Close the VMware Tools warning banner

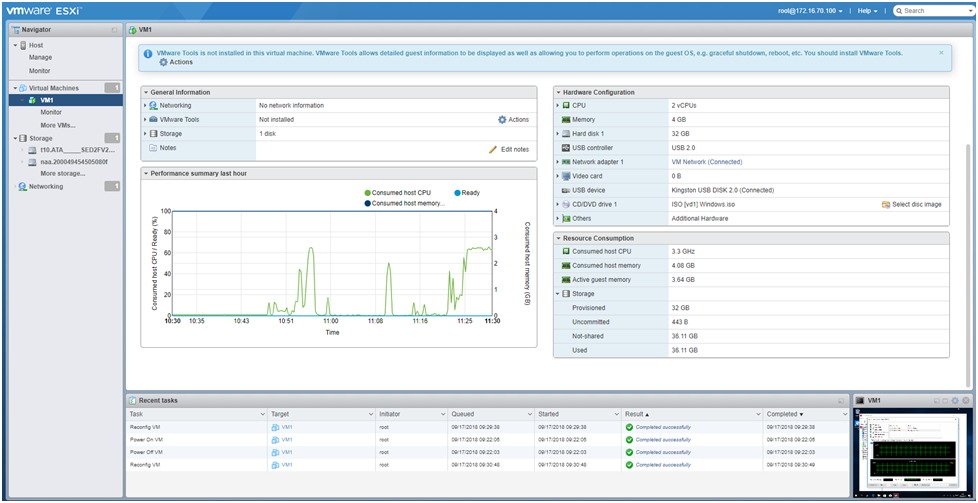pos(941,53)
